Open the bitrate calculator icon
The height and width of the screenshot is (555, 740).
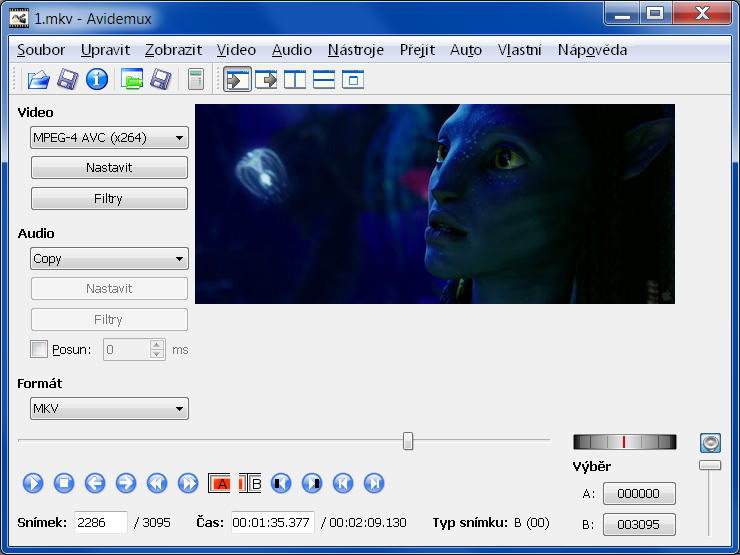coord(195,79)
